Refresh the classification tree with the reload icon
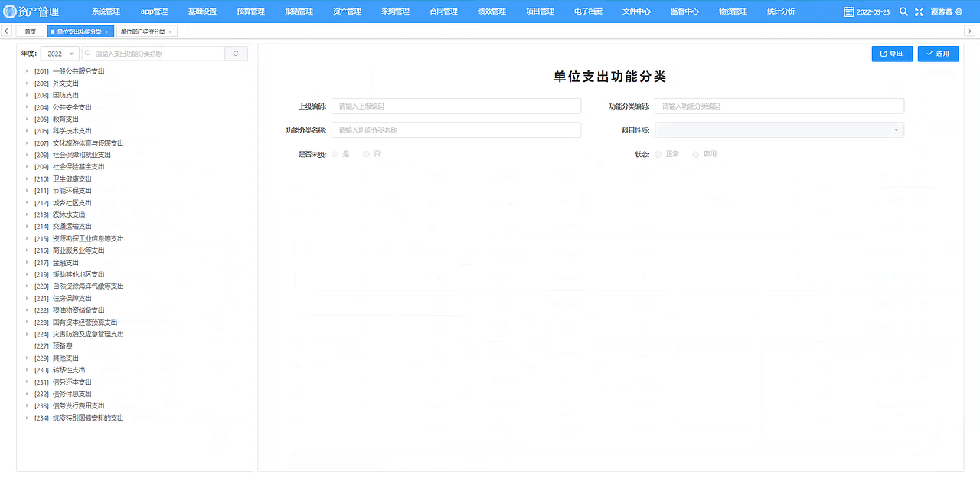The height and width of the screenshot is (478, 980). [237, 54]
